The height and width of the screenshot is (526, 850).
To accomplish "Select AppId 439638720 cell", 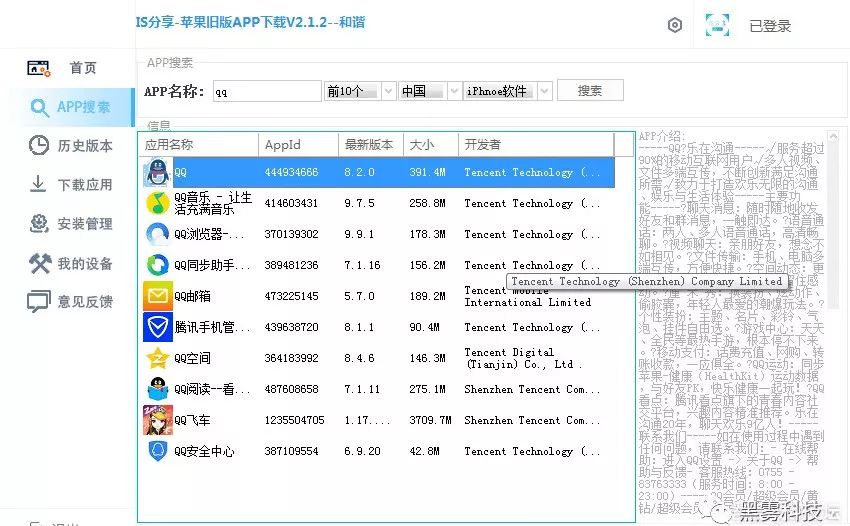I will [x=291, y=327].
